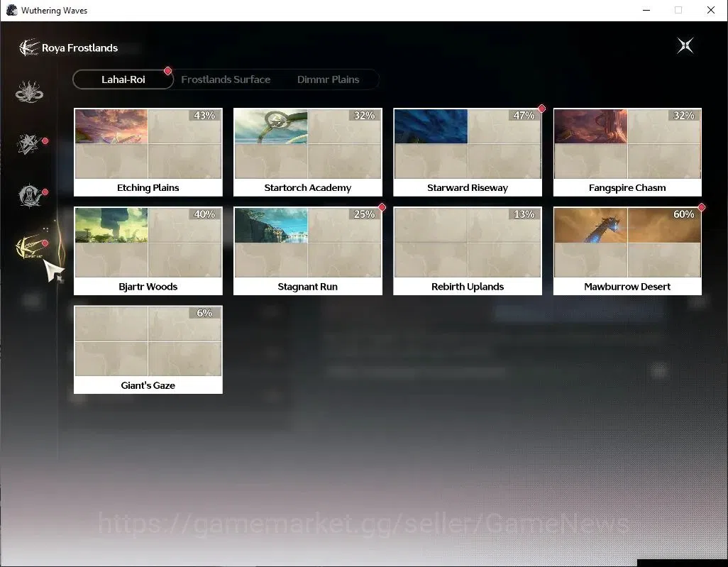The height and width of the screenshot is (567, 728).
Task: Switch to the Frostlands Surface tab
Action: (x=226, y=79)
